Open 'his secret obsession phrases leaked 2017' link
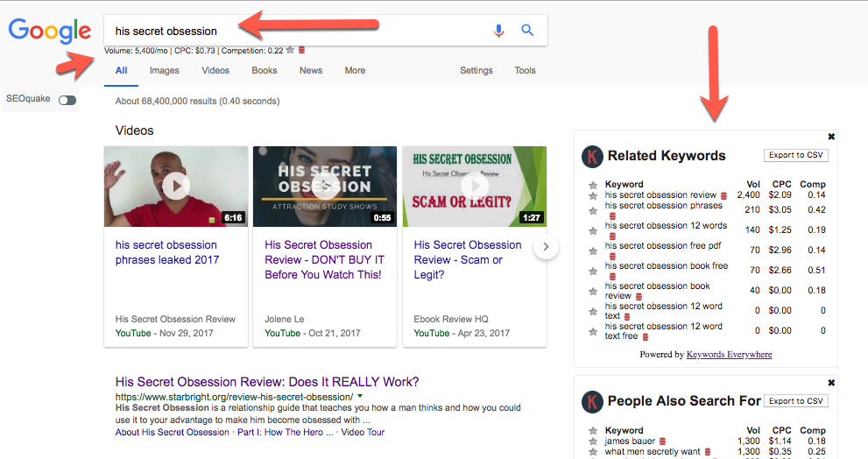Image resolution: width=868 pixels, height=459 pixels. 167,252
